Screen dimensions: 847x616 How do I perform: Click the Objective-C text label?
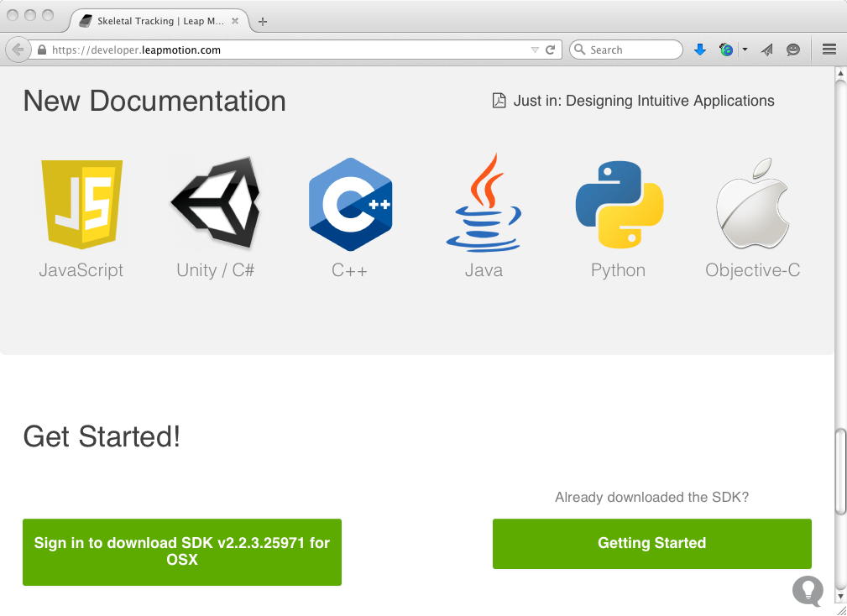(752, 270)
